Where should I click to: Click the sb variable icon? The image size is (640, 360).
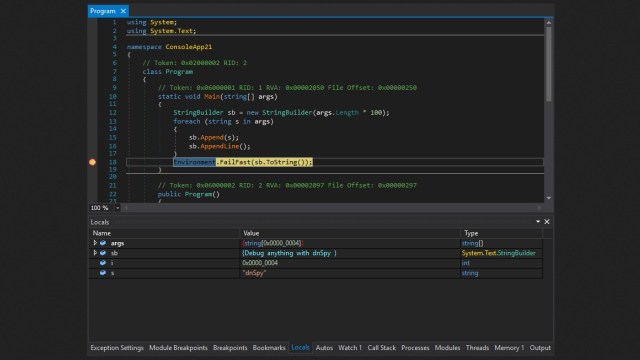pos(103,253)
